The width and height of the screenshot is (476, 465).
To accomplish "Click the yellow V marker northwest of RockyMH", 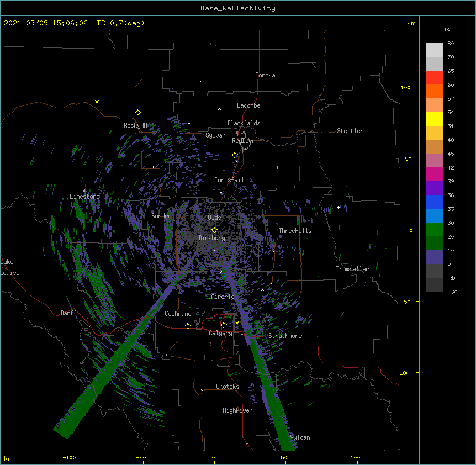I will pyautogui.click(x=97, y=102).
